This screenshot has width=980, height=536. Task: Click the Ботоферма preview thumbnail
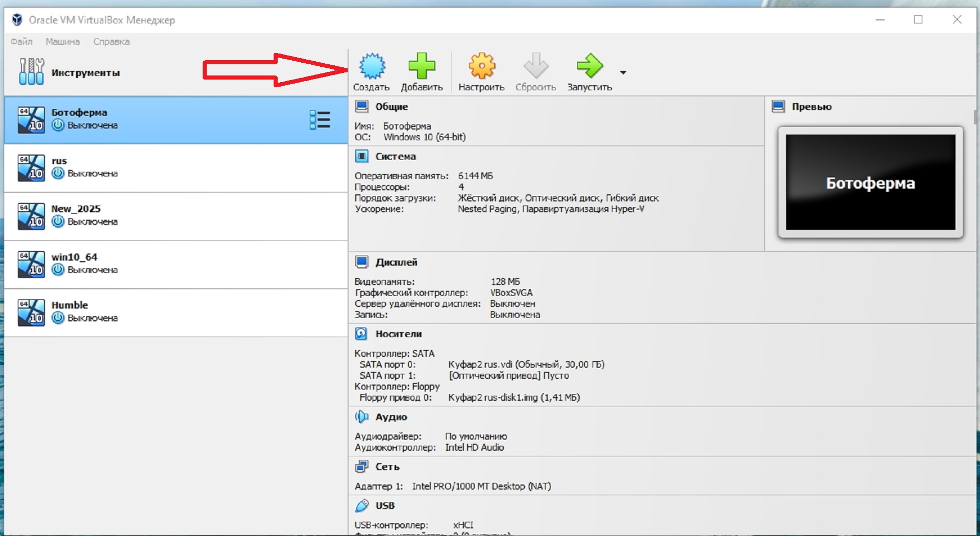(x=871, y=182)
